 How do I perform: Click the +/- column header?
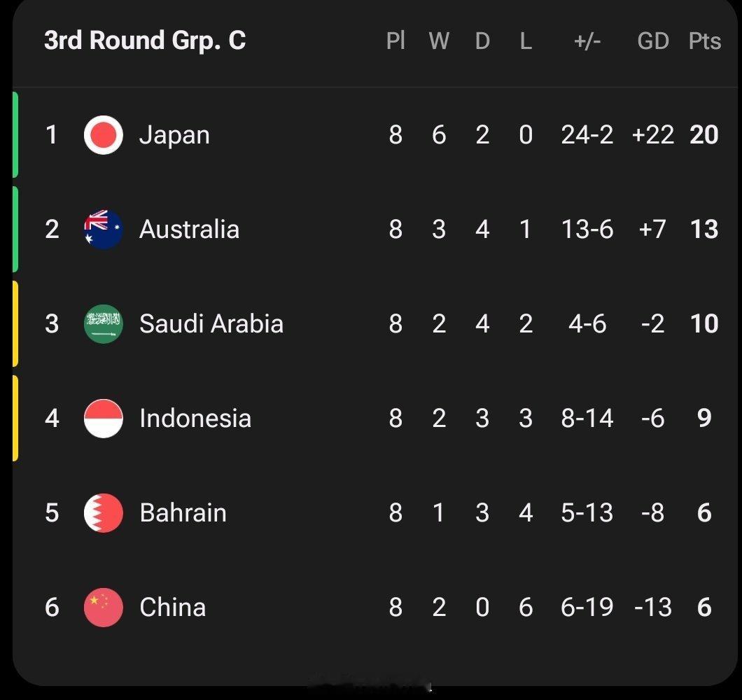pos(587,41)
